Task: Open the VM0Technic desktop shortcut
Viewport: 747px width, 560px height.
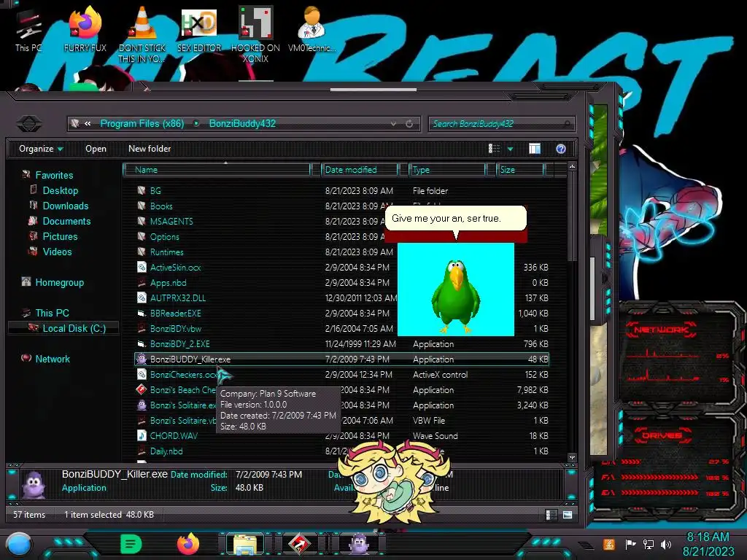Action: [x=312, y=31]
